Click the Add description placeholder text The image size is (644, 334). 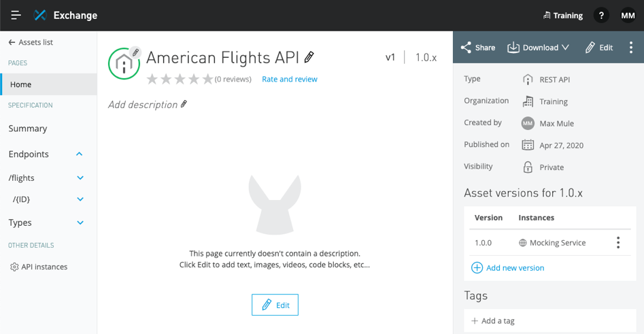coord(143,105)
